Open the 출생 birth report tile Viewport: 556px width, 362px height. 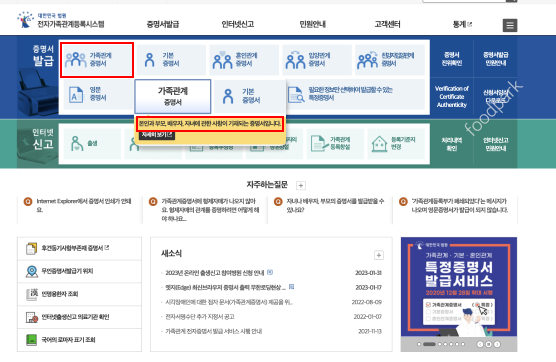tap(93, 144)
